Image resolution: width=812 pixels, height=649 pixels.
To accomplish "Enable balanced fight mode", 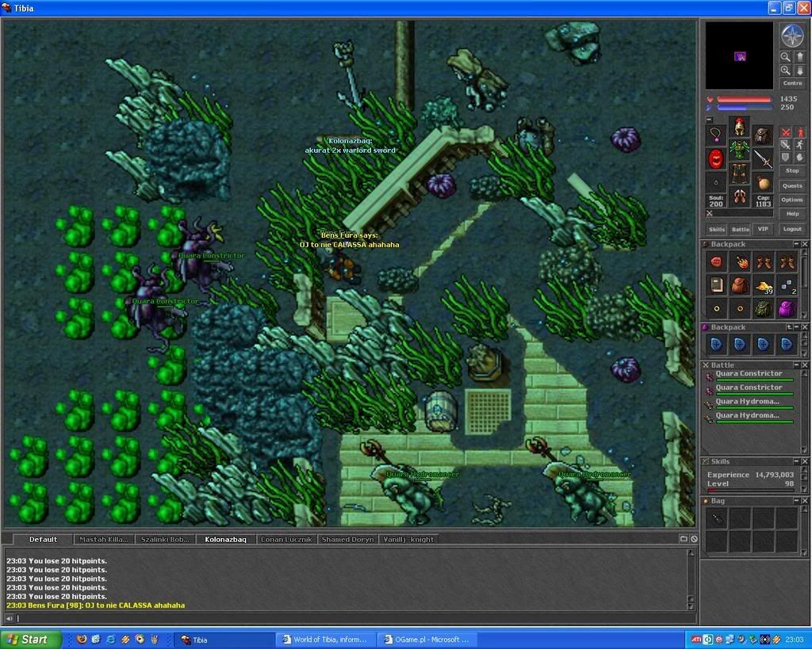I will pyautogui.click(x=786, y=145).
